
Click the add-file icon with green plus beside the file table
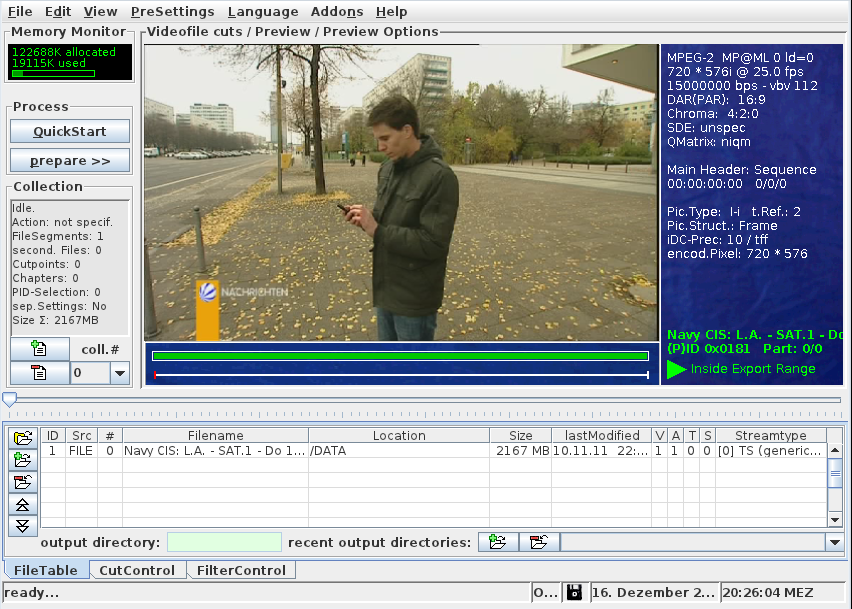[22, 460]
